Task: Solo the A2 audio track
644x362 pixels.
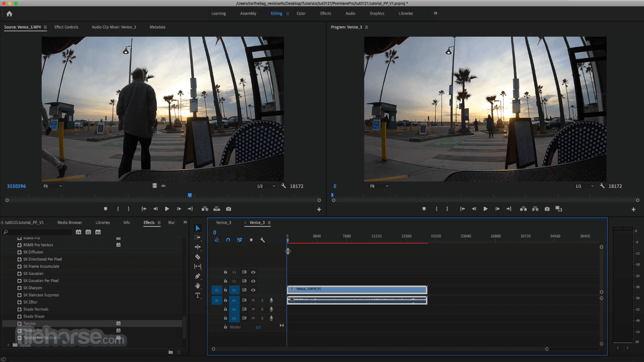Action: pyautogui.click(x=262, y=308)
